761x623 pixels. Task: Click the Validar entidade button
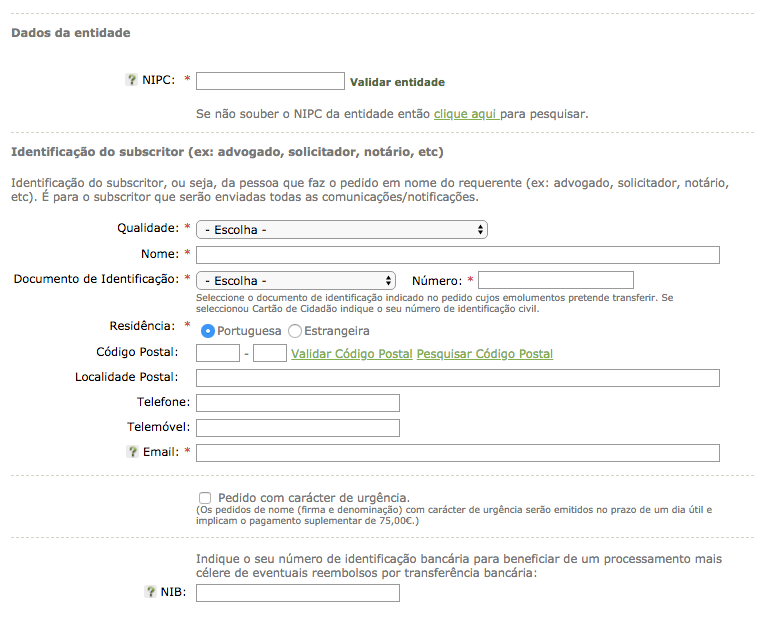pos(397,82)
